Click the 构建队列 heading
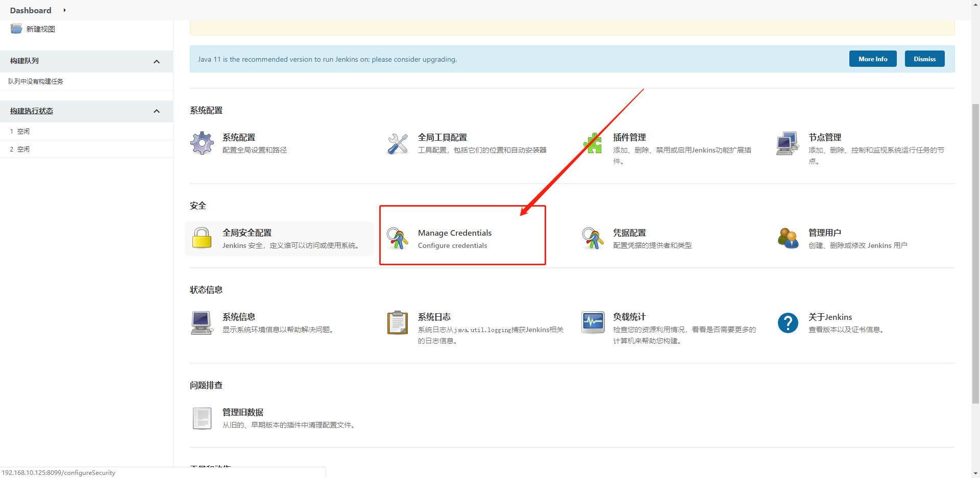 (x=24, y=61)
